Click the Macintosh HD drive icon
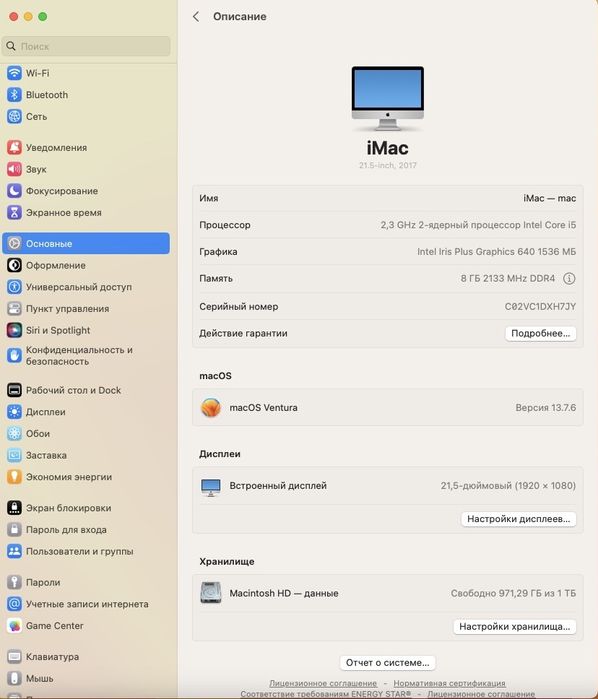The image size is (598, 699). (210, 593)
